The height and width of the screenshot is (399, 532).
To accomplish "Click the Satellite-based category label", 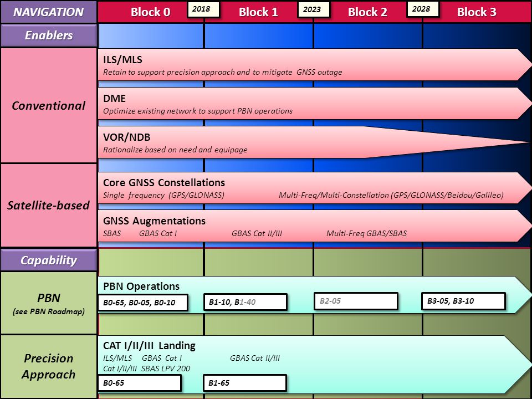I will [49, 205].
